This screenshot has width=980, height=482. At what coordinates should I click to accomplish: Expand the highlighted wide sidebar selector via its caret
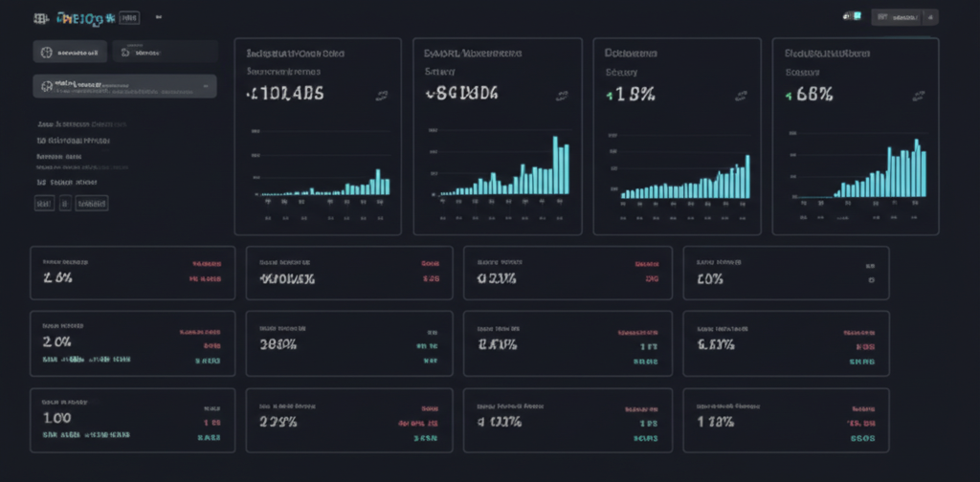click(204, 87)
